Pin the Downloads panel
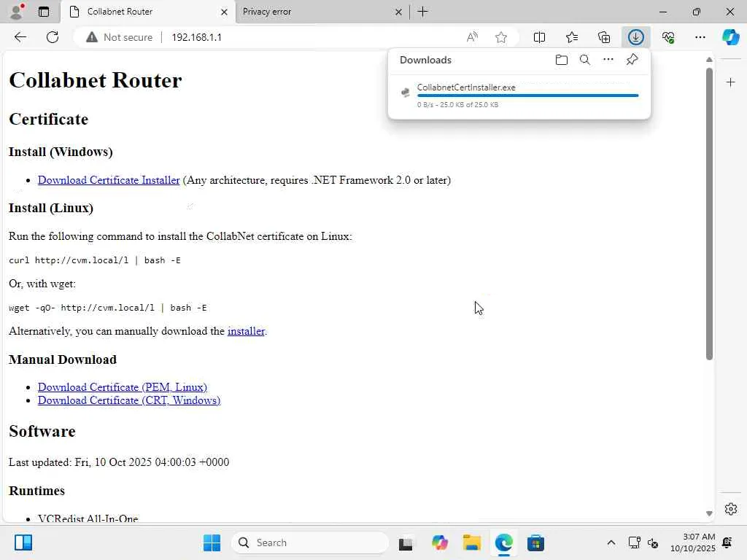This screenshot has width=747, height=560. pos(632,60)
